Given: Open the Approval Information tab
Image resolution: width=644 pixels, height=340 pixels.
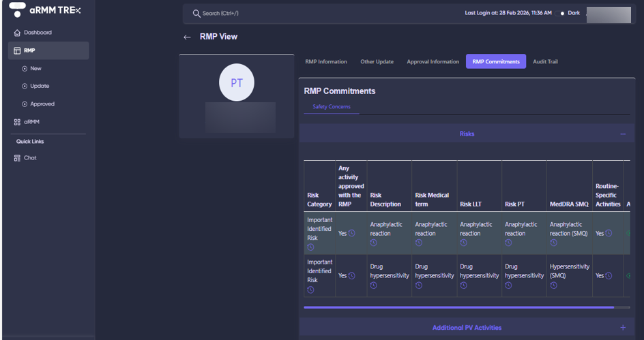Looking at the screenshot, I should pos(433,62).
